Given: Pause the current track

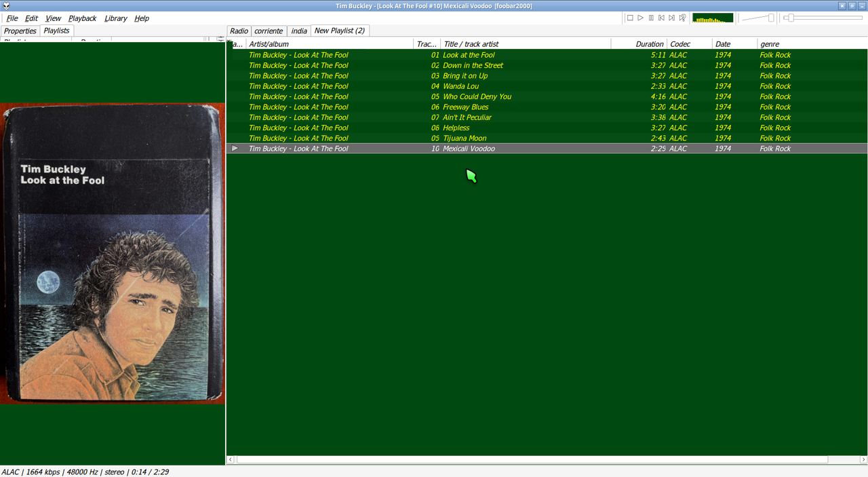Looking at the screenshot, I should click(x=651, y=18).
